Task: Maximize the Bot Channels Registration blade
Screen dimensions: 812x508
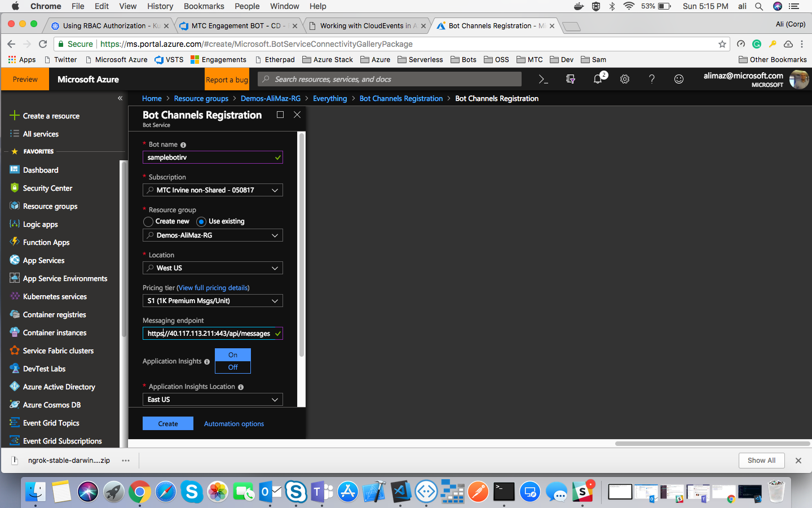Action: (x=280, y=115)
